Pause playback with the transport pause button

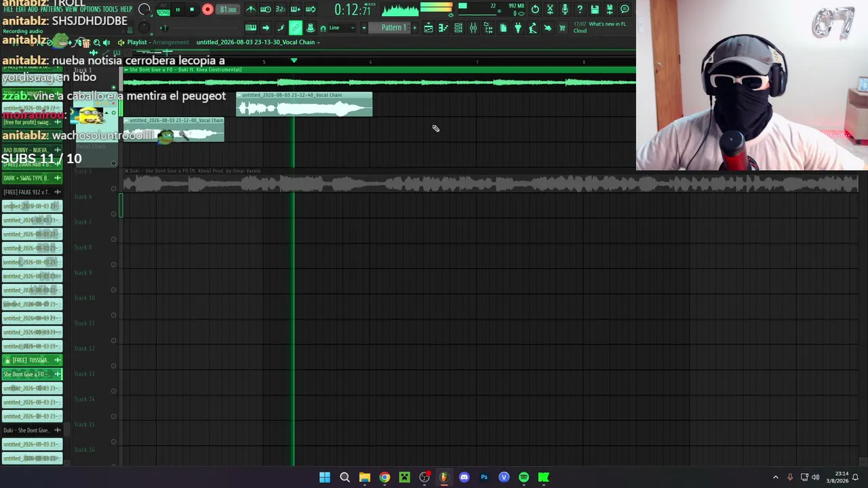point(178,9)
